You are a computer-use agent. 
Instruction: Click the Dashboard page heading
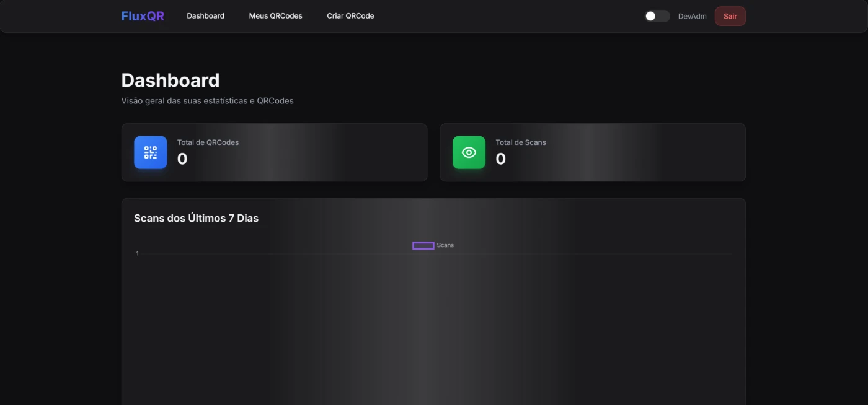coord(170,81)
